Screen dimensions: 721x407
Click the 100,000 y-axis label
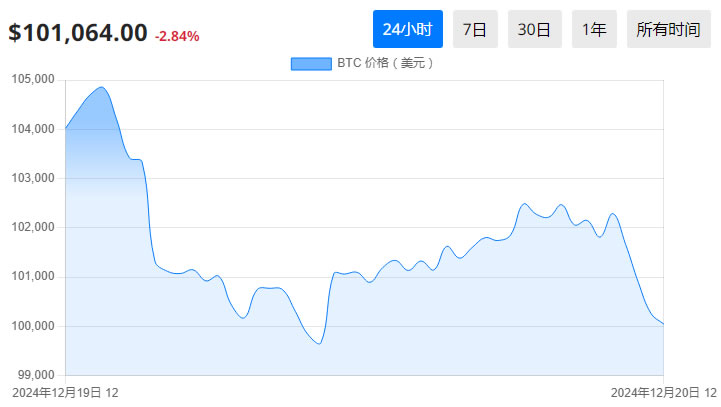click(x=32, y=326)
